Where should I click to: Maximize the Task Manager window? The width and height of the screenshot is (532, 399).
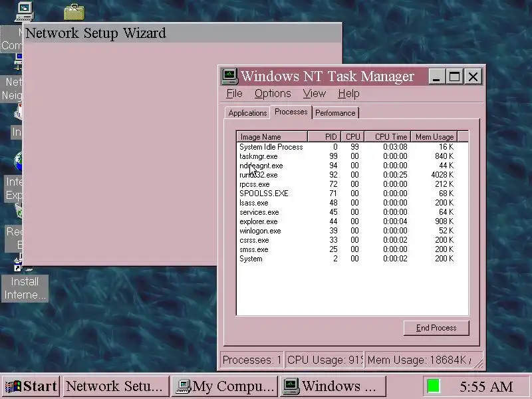click(454, 76)
